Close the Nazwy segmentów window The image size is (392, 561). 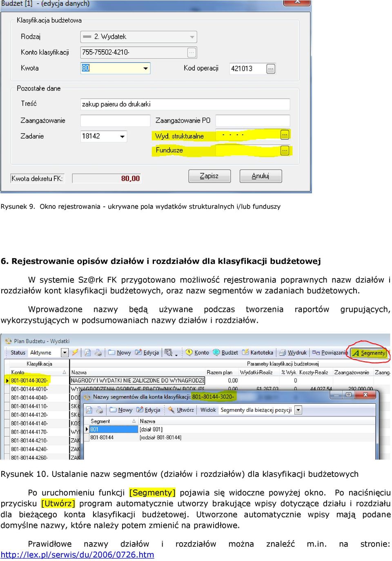[365, 395]
